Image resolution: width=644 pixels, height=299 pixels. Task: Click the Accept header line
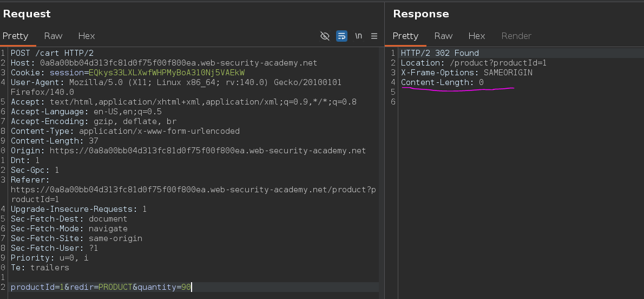(183, 102)
